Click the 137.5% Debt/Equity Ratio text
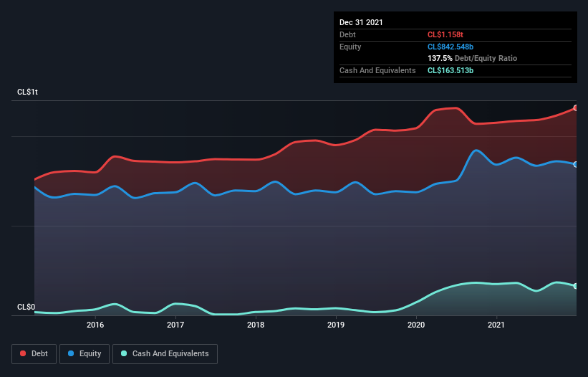Screen dimensions: 588x377 click(x=473, y=59)
